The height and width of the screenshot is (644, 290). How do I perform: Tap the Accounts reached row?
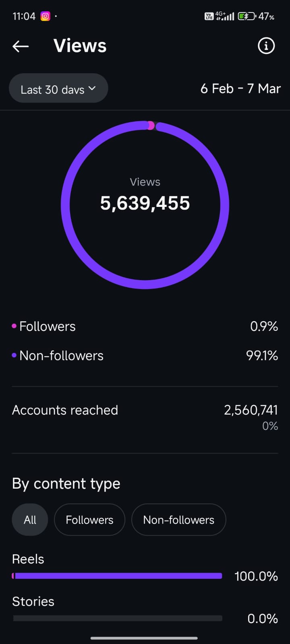[x=145, y=410]
